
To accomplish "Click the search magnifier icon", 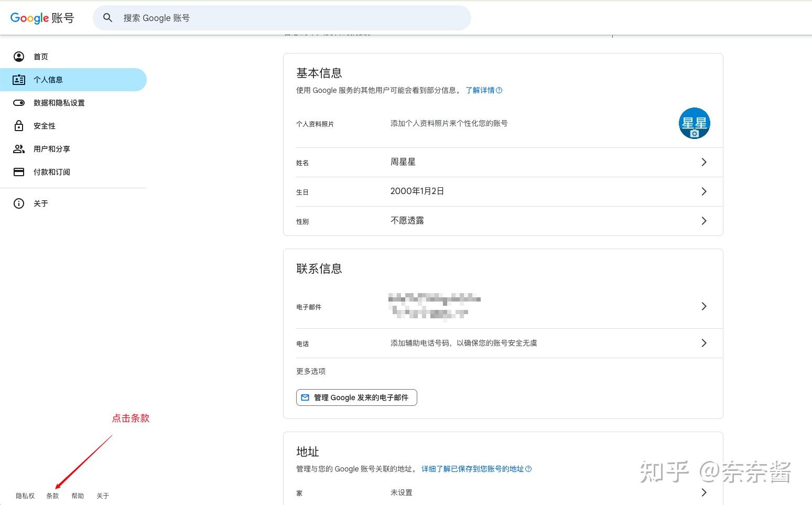I will (107, 18).
